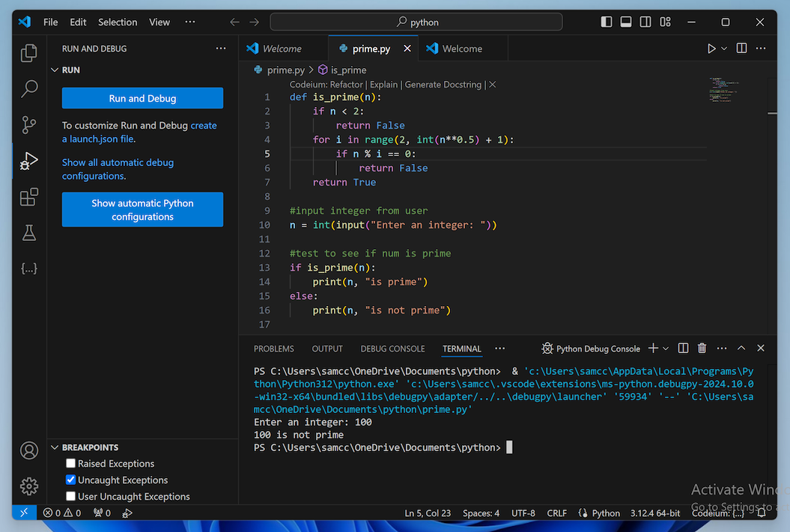This screenshot has height=532, width=790.
Task: Collapse the BREAKPOINTS section
Action: (55, 447)
